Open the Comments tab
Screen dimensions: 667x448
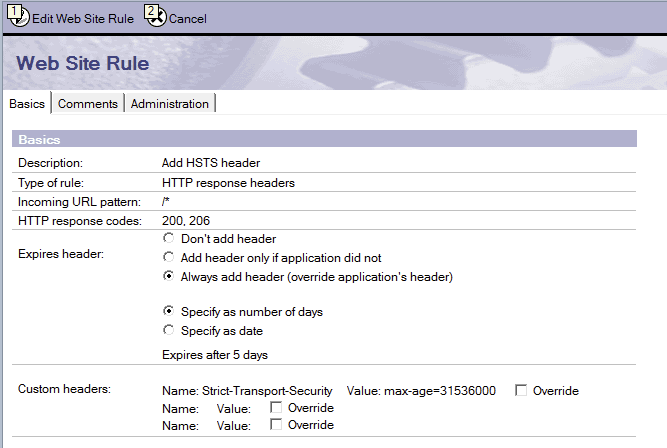click(88, 104)
